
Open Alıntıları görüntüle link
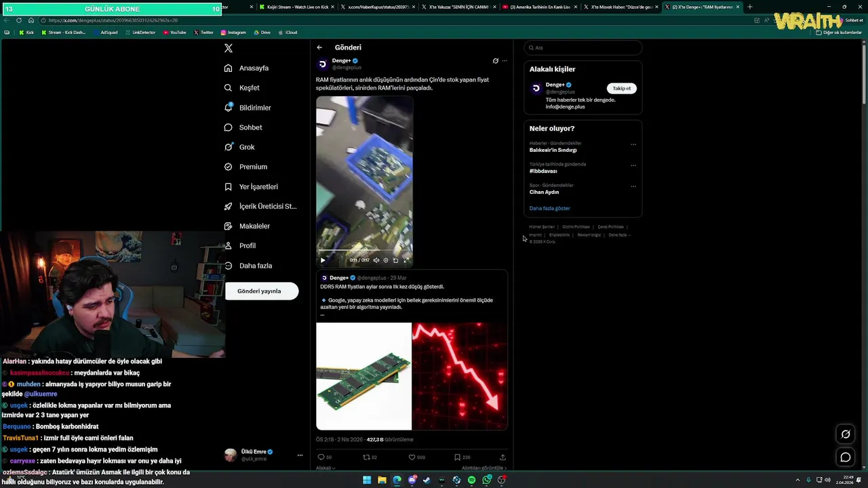pyautogui.click(x=484, y=468)
